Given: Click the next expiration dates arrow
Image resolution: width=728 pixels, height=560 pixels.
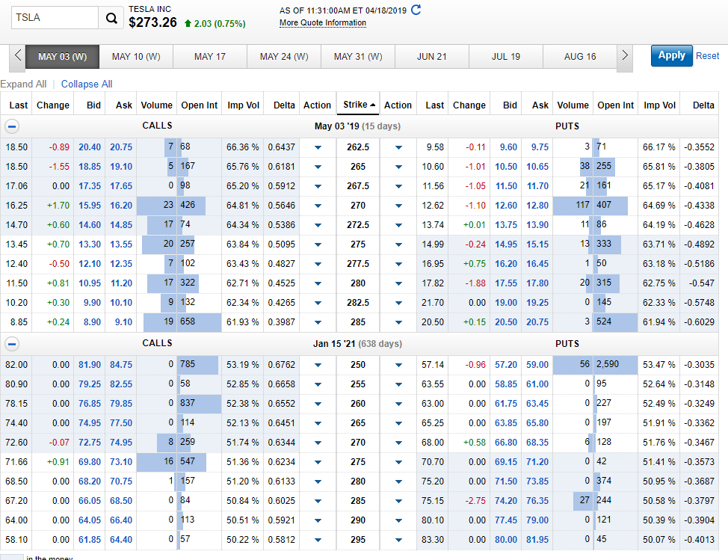Looking at the screenshot, I should click(x=625, y=56).
